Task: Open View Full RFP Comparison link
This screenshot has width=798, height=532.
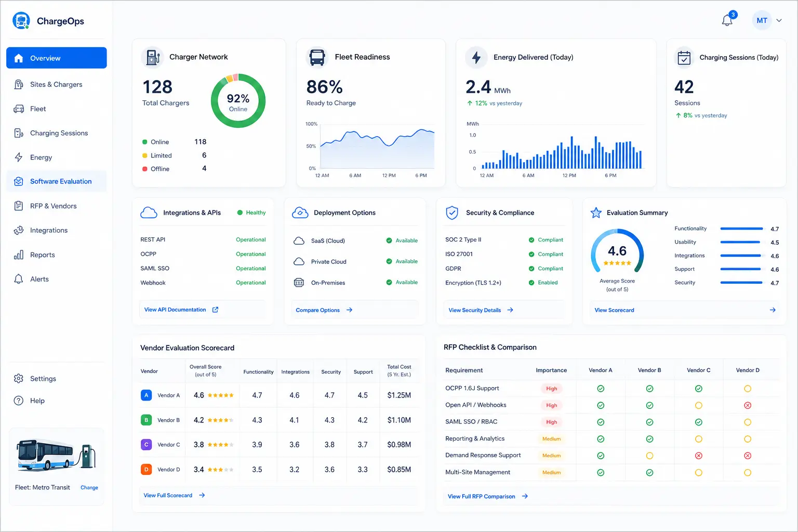Action: 488,497
